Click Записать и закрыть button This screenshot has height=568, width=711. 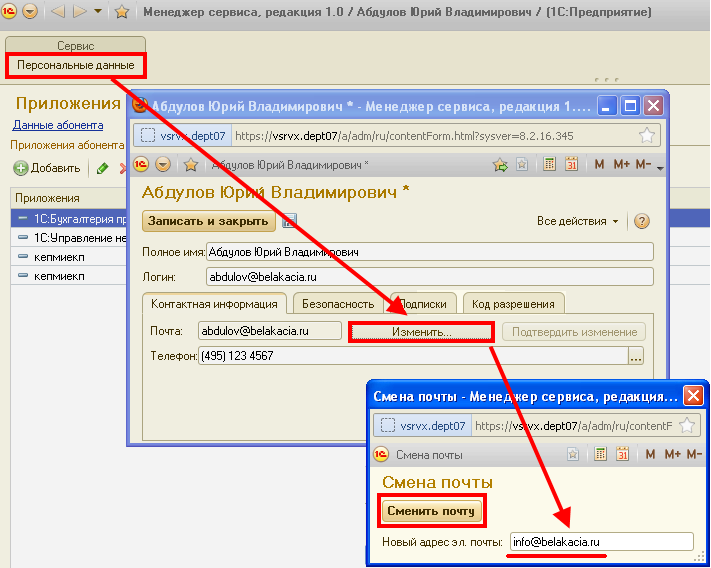(209, 221)
